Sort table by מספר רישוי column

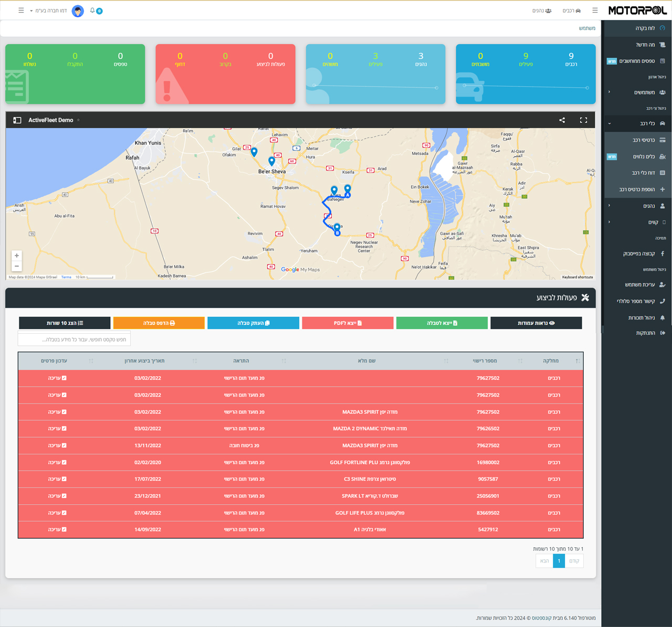tap(484, 361)
